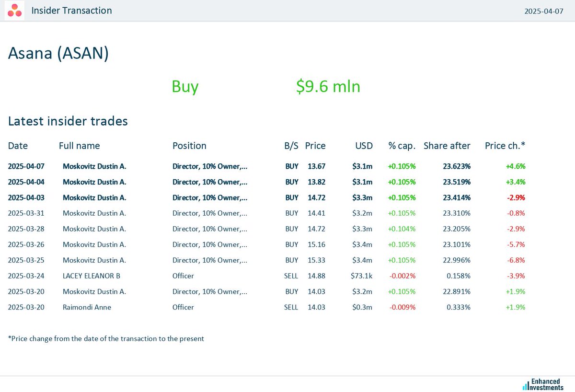Click Moskovitz Dustin A. in the 2025-04-07 row
This screenshot has height=392, width=575.
[94, 166]
